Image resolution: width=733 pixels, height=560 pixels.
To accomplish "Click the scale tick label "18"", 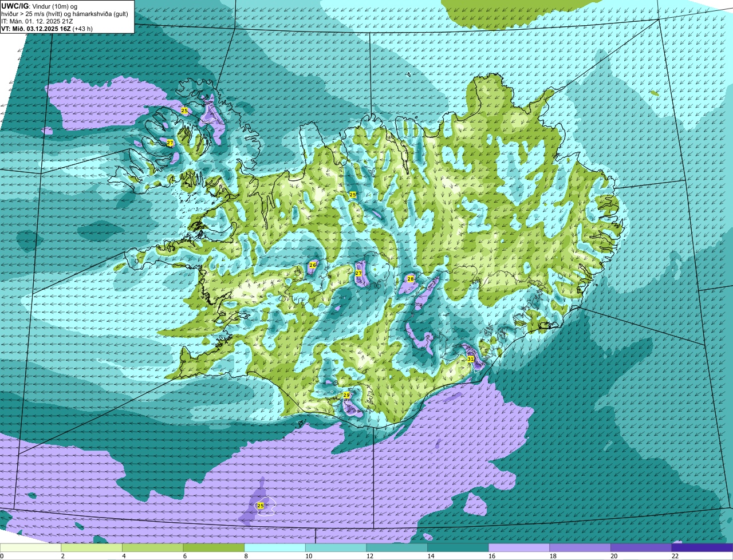I will (x=553, y=556).
